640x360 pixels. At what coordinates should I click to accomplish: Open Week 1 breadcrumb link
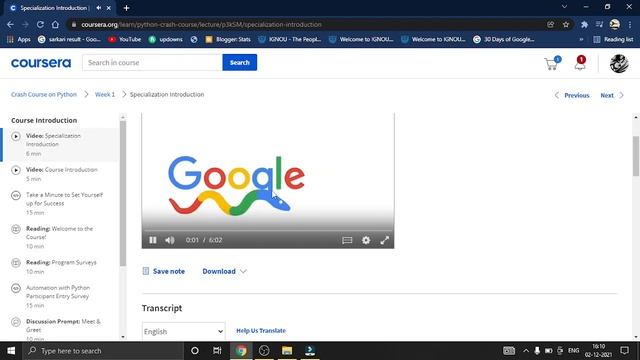point(105,94)
